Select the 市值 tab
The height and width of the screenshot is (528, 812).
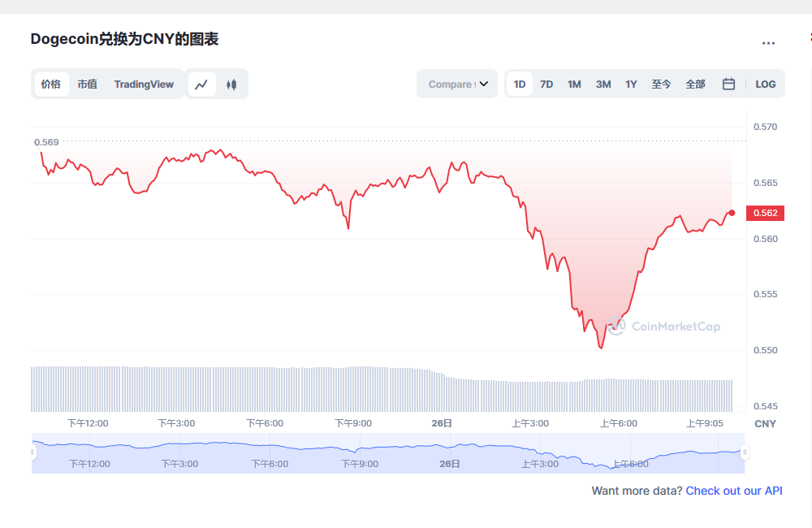click(x=88, y=84)
